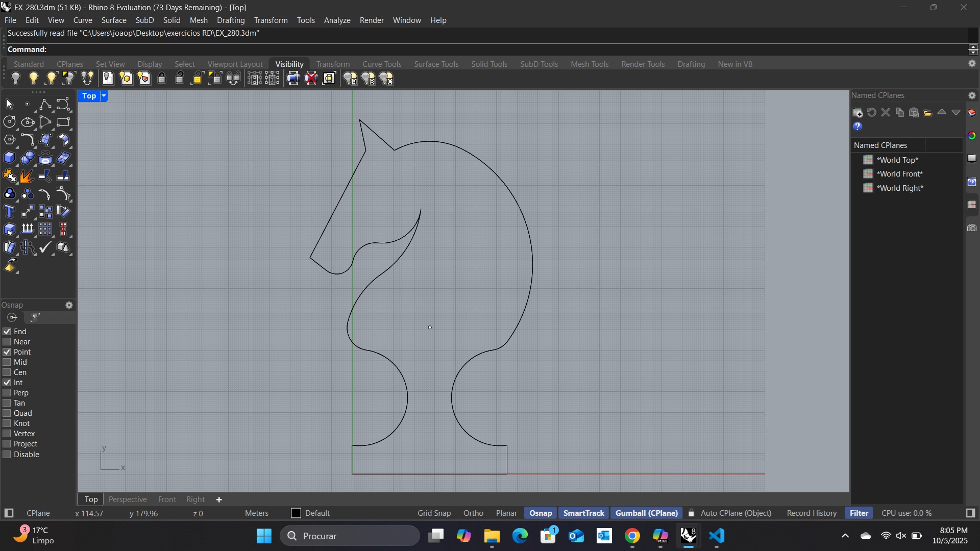The image size is (980, 551).
Task: Activate the Sphere creation tool
Action: click(x=27, y=158)
